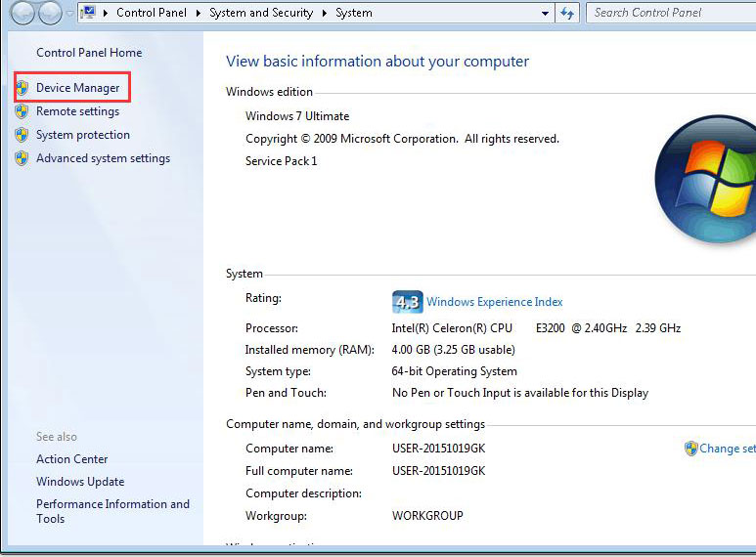
Task: Open the Windows Experience Index link
Action: 495,302
